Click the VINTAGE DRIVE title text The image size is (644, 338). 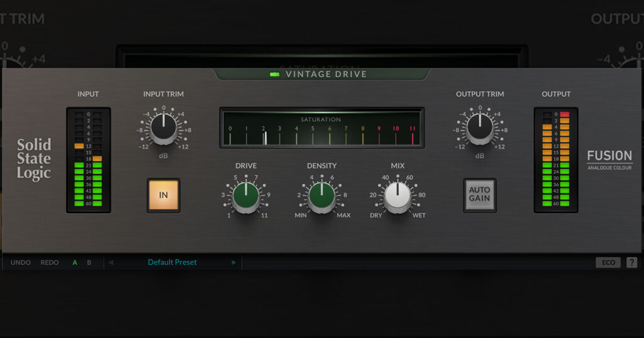[326, 74]
